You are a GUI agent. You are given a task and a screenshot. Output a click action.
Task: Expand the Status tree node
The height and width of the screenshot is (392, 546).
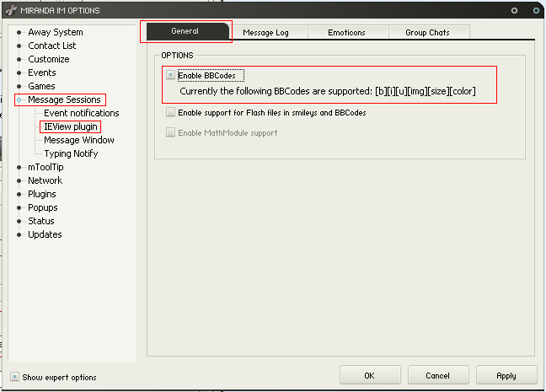pos(19,221)
